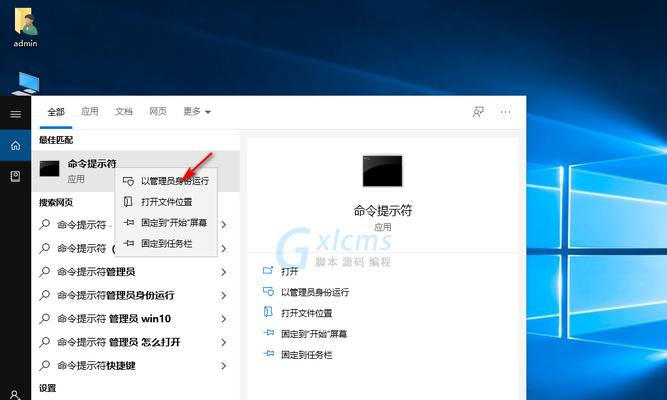Expand arrow for 命令提示符 管理员 win10

pos(224,319)
